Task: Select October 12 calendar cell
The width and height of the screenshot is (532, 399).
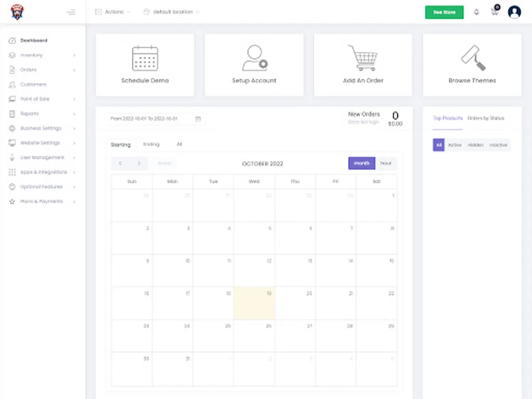Action: 254,271
